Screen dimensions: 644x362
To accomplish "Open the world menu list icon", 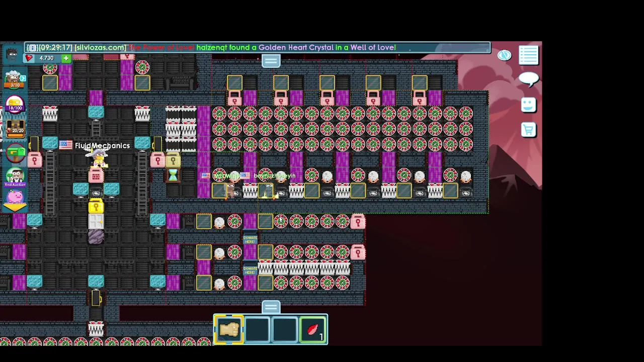I will 528,55.
